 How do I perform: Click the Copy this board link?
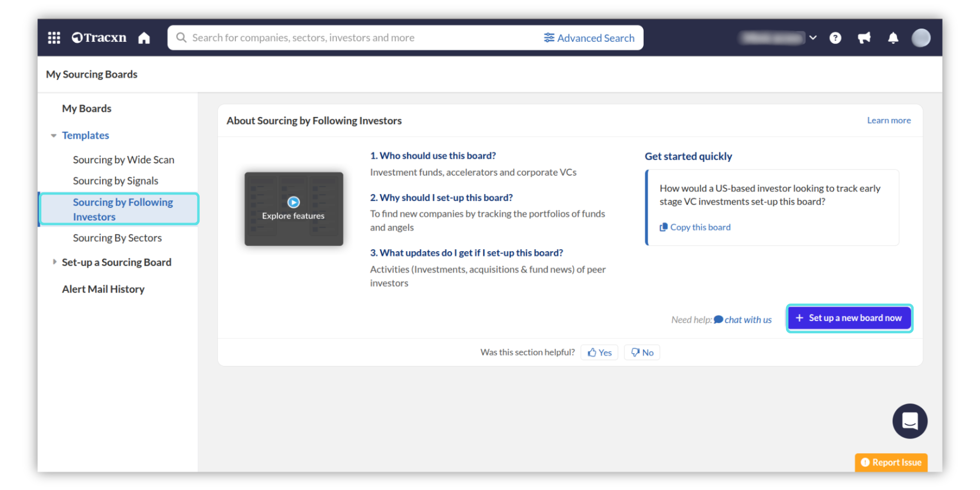coord(700,227)
